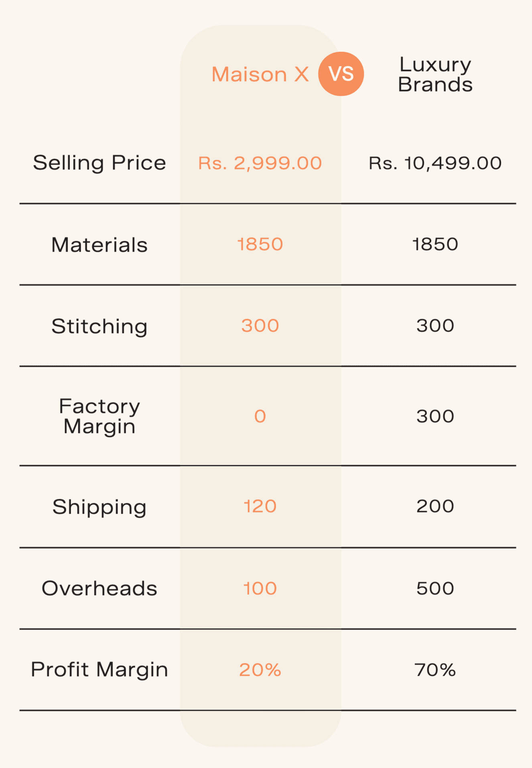Viewport: 532px width, 768px height.
Task: Select the Shipping row label
Action: (x=99, y=507)
